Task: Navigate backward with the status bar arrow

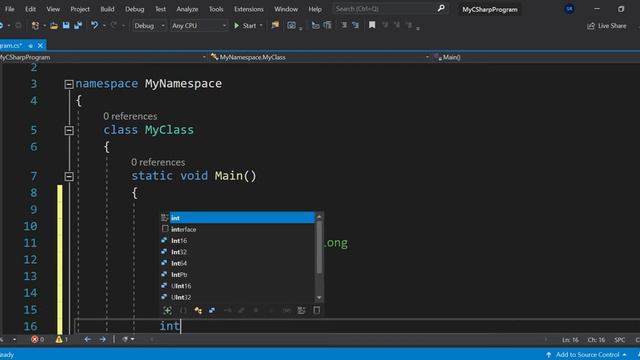Action: tap(88, 339)
